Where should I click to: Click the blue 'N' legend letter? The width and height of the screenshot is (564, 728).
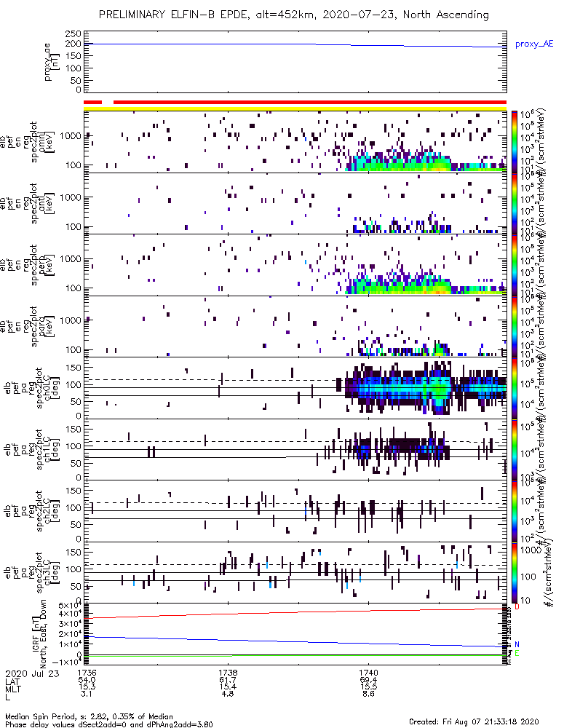[517, 644]
